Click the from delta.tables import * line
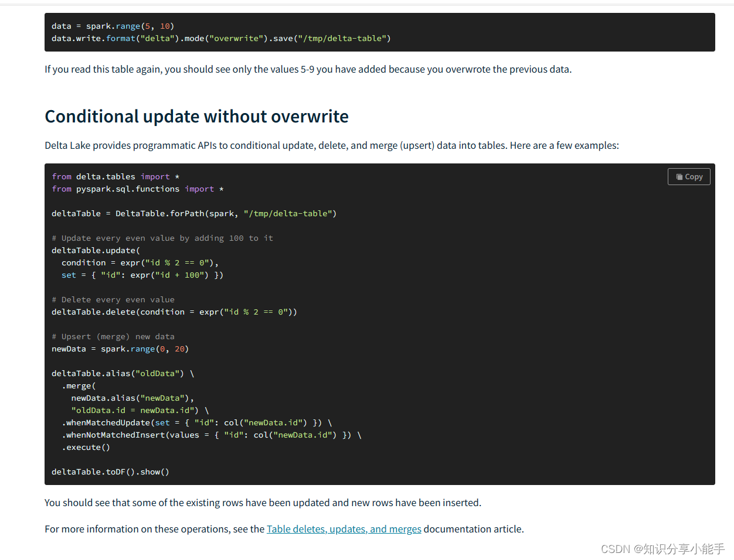Viewport: 734px width, 560px height. pos(115,176)
